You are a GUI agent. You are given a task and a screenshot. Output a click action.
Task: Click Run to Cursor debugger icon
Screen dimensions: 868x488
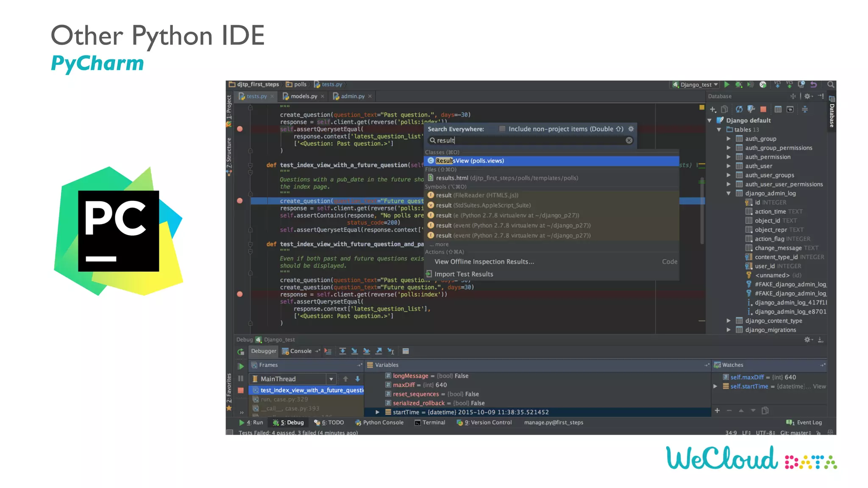pyautogui.click(x=391, y=351)
